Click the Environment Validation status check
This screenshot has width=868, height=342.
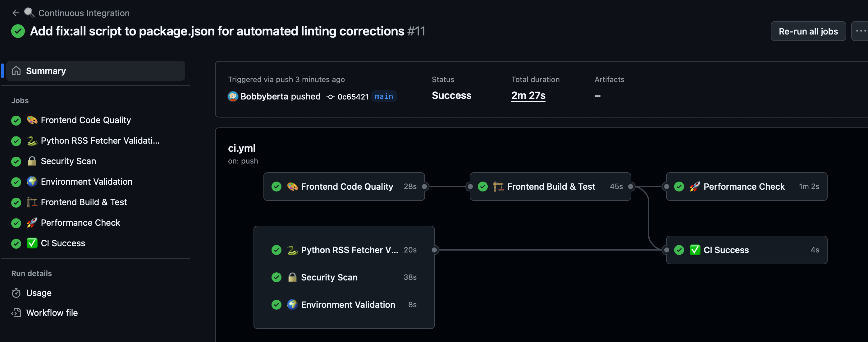coord(276,305)
